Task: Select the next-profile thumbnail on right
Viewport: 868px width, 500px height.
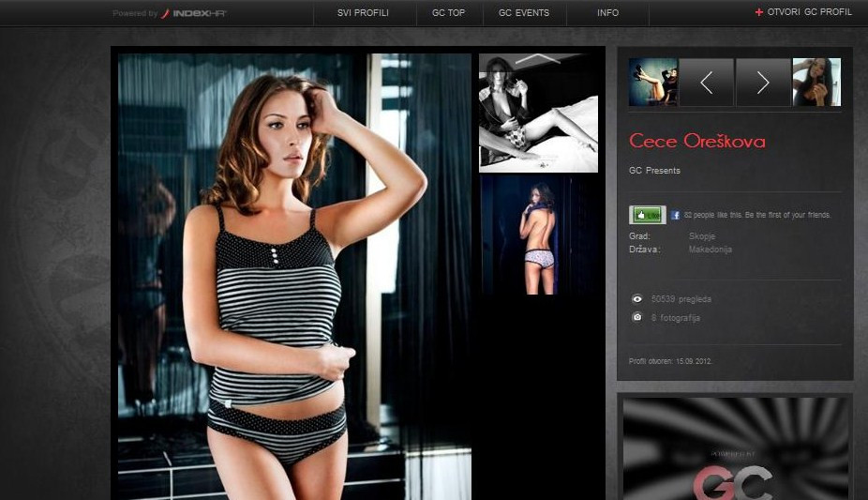Action: [x=816, y=83]
